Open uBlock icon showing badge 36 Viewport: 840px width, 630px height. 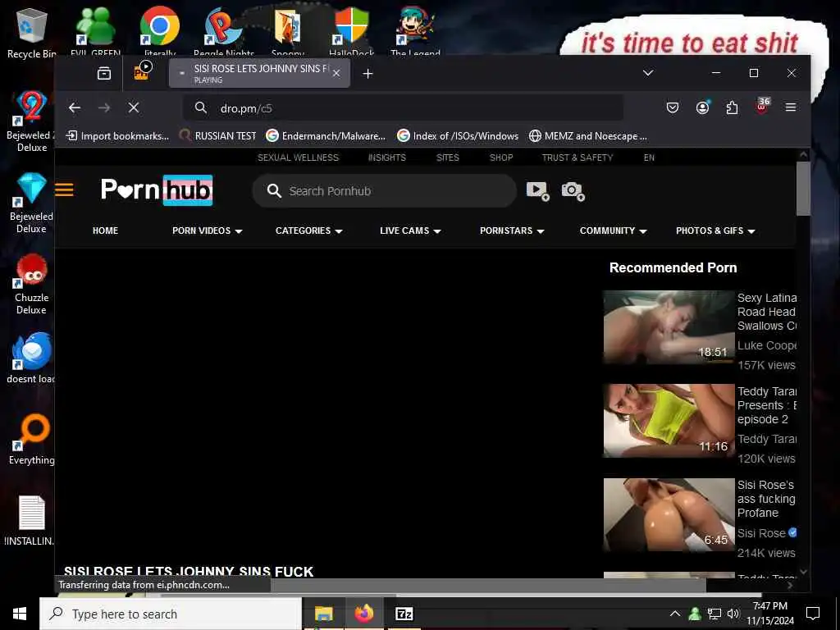[x=762, y=106]
